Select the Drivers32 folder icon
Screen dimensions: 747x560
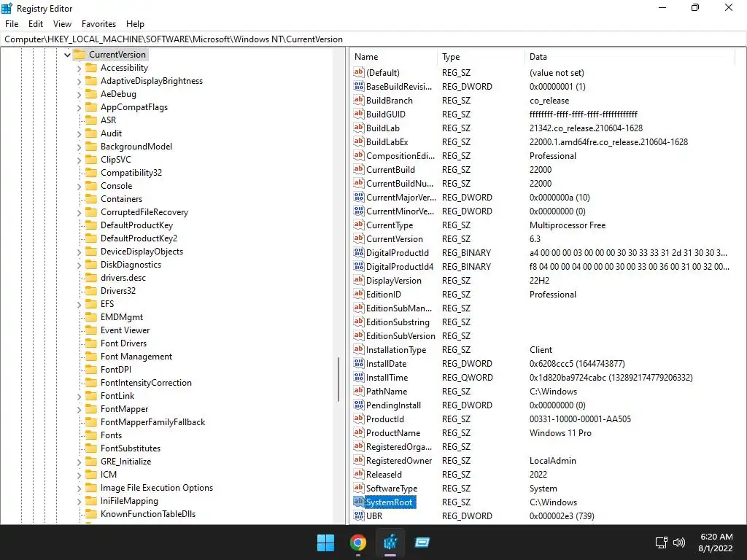(x=91, y=290)
